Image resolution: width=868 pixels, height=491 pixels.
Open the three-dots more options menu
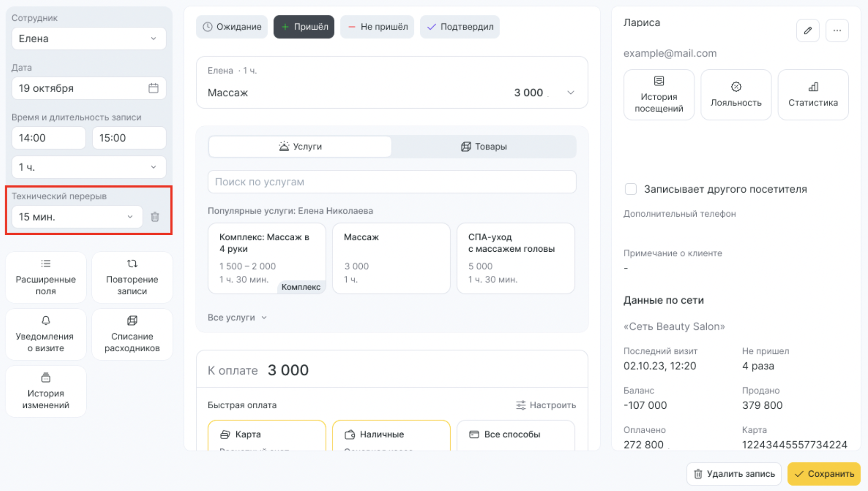click(837, 31)
